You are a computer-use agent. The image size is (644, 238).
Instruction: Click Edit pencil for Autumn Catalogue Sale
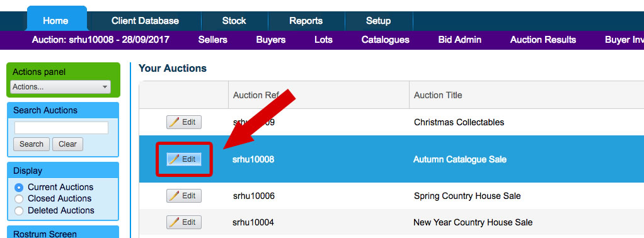pyautogui.click(x=183, y=159)
